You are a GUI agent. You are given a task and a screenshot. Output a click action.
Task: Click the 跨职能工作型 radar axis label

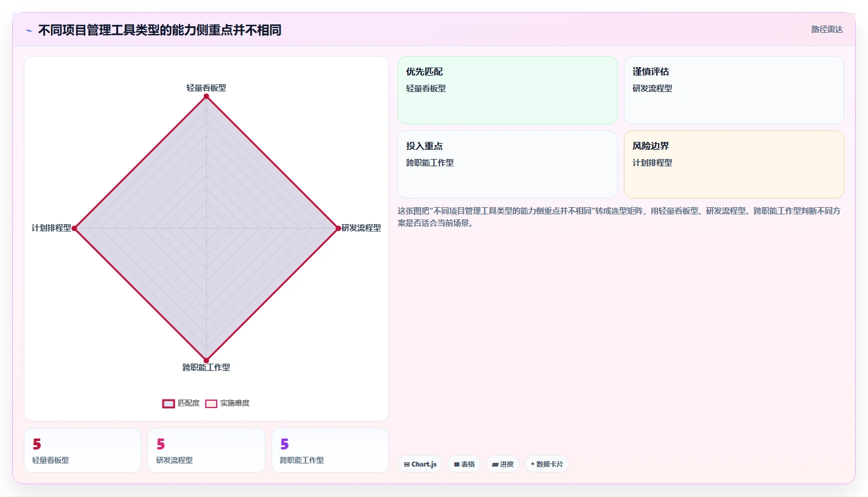pyautogui.click(x=206, y=367)
